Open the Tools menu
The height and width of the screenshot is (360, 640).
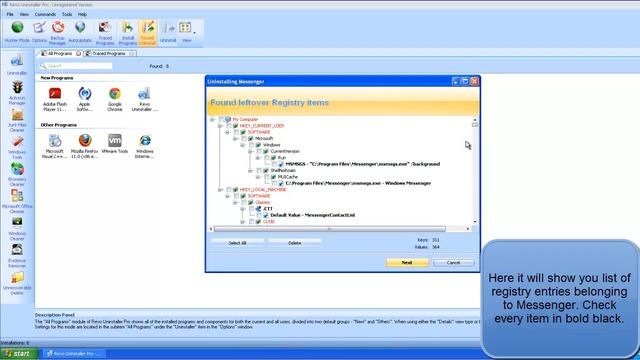(x=67, y=14)
